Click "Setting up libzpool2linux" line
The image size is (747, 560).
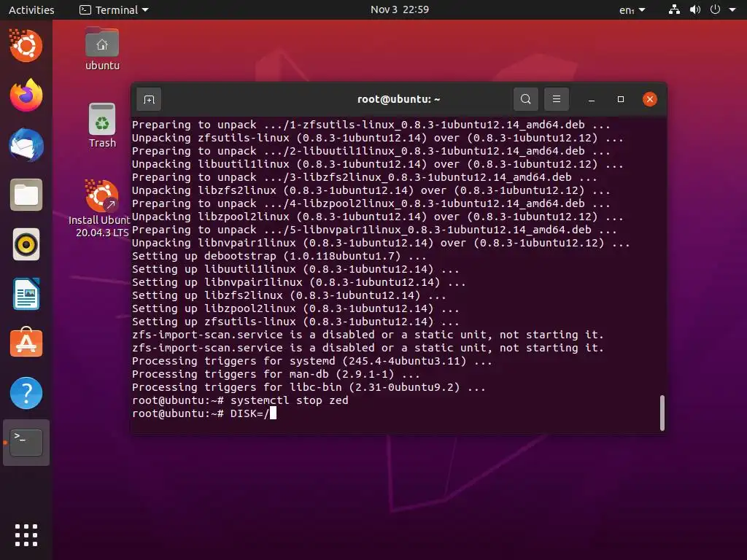(x=295, y=308)
